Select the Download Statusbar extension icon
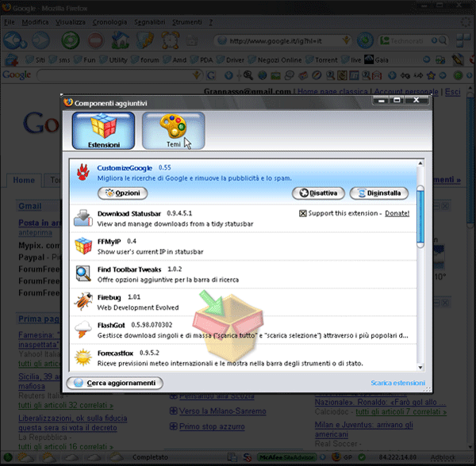 click(83, 218)
